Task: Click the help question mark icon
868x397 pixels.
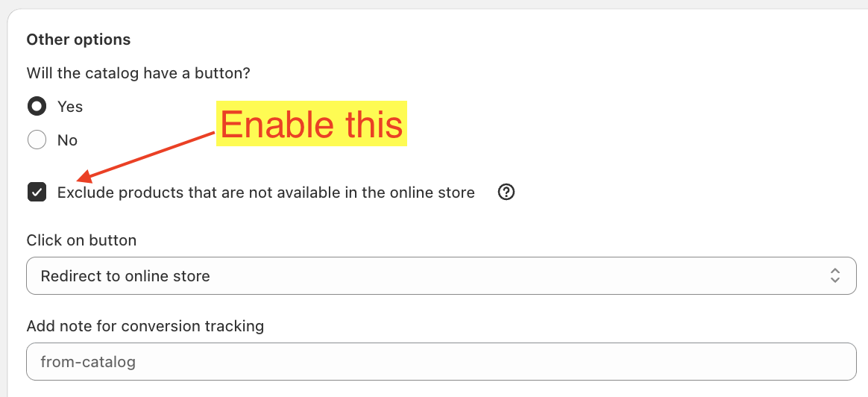Action: 506,193
